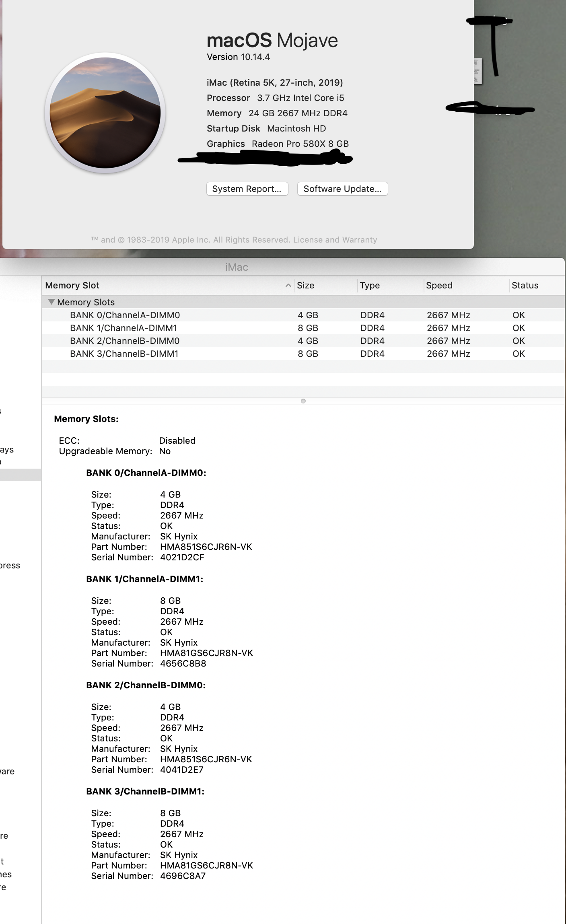The image size is (566, 924).
Task: Select the highlighted Memory item in sidebar
Action: tap(21, 475)
